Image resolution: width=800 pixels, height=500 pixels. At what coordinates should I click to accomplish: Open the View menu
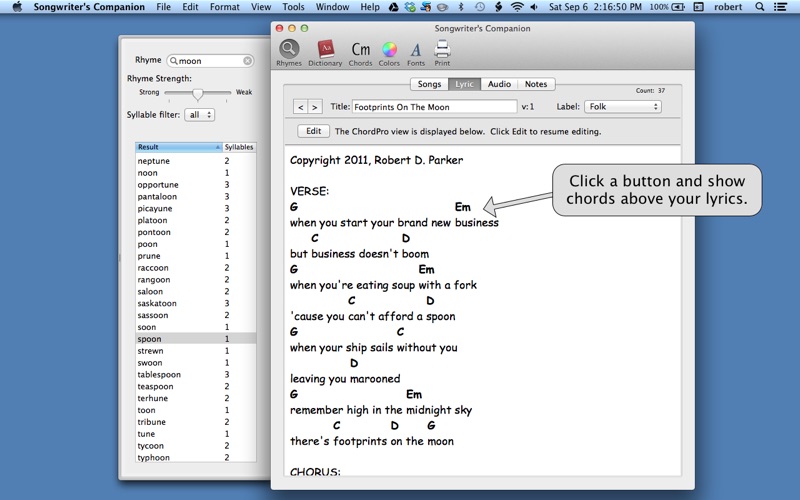click(x=261, y=7)
